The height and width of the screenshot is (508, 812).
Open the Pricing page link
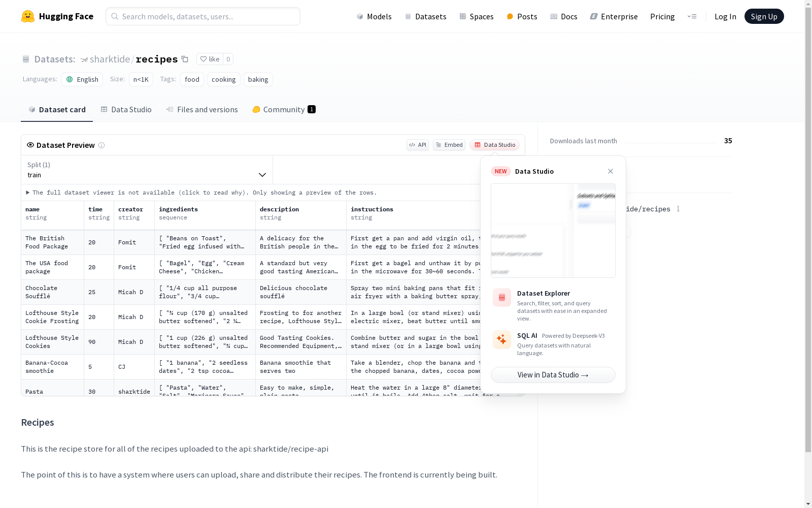click(662, 16)
